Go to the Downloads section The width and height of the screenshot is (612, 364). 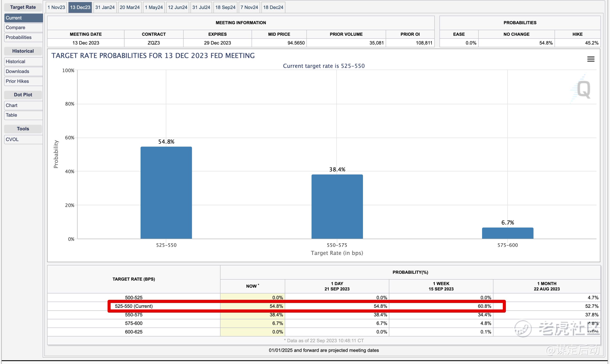tap(23, 71)
